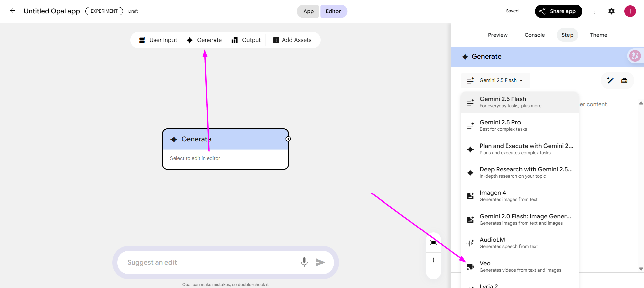
Task: Click the Generate panel header title
Action: pos(486,57)
